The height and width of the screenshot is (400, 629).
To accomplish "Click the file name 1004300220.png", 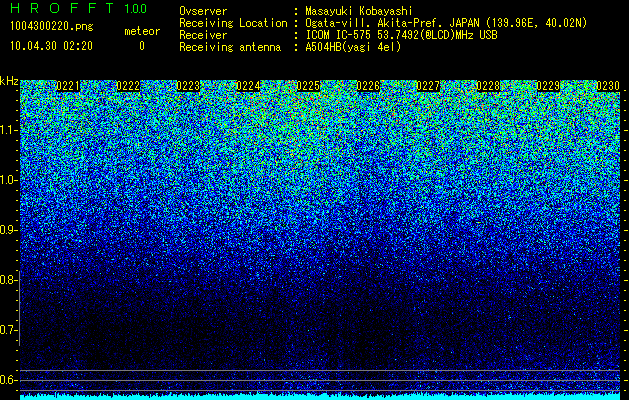I will (52, 27).
